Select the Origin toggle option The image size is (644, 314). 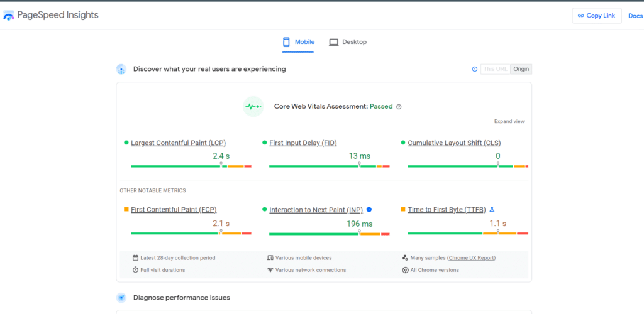point(521,69)
